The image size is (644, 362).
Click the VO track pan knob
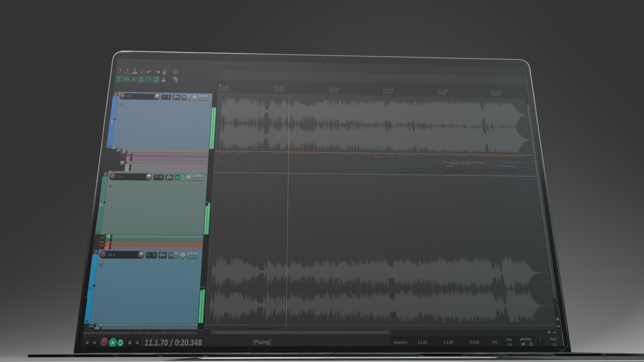click(195, 98)
